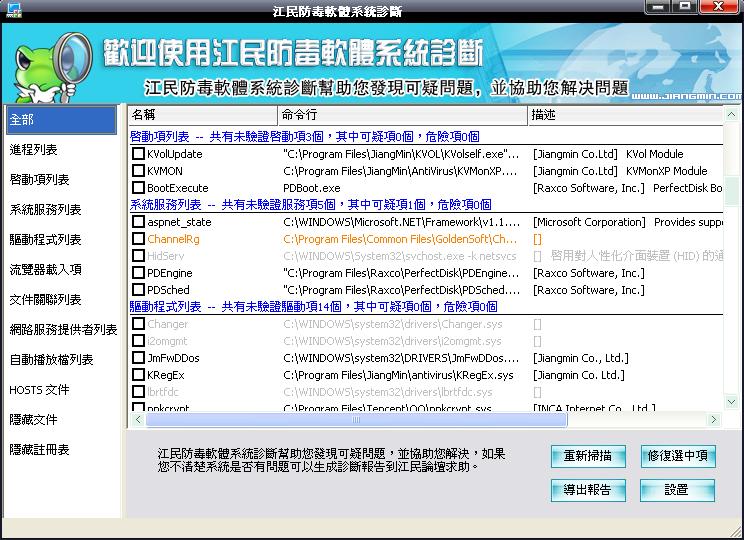Open the 系統服務列表 category
This screenshot has width=744, height=540.
pyautogui.click(x=46, y=209)
